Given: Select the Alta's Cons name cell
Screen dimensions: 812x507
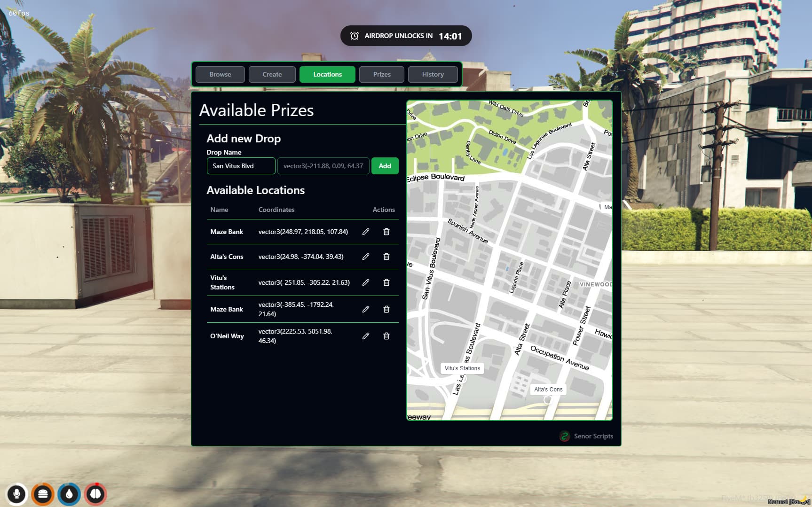Looking at the screenshot, I should (x=227, y=257).
